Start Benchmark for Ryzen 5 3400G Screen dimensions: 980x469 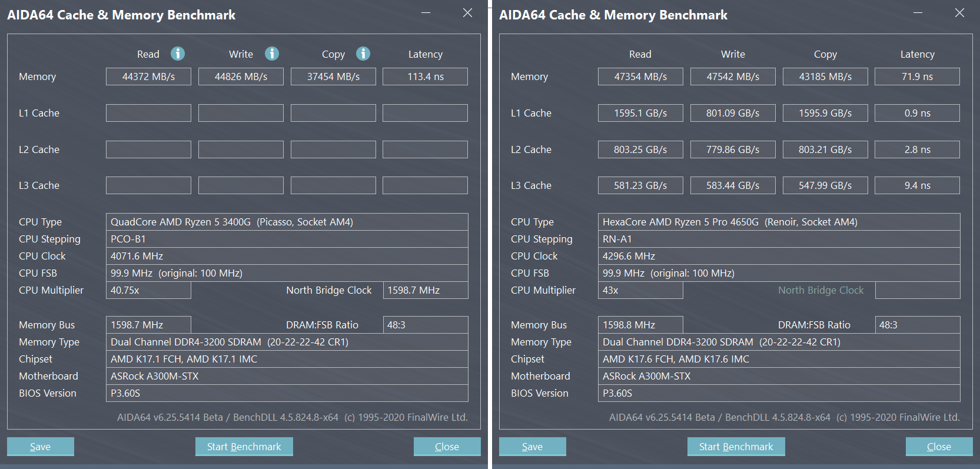point(244,447)
